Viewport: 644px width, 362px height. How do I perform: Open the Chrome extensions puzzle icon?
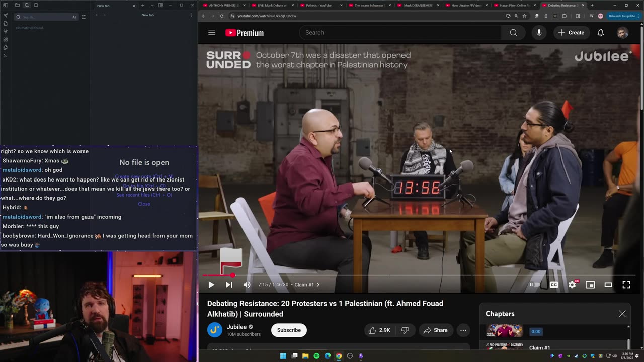(x=564, y=16)
